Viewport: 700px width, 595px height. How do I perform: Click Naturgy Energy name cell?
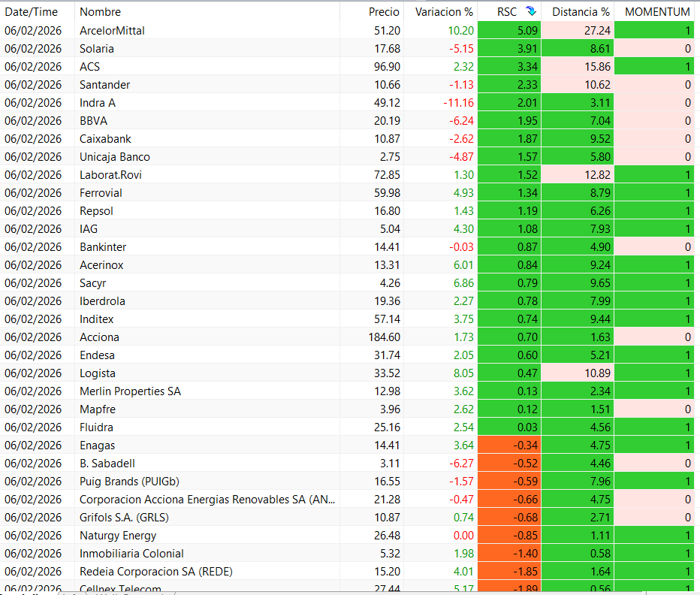[118, 536]
